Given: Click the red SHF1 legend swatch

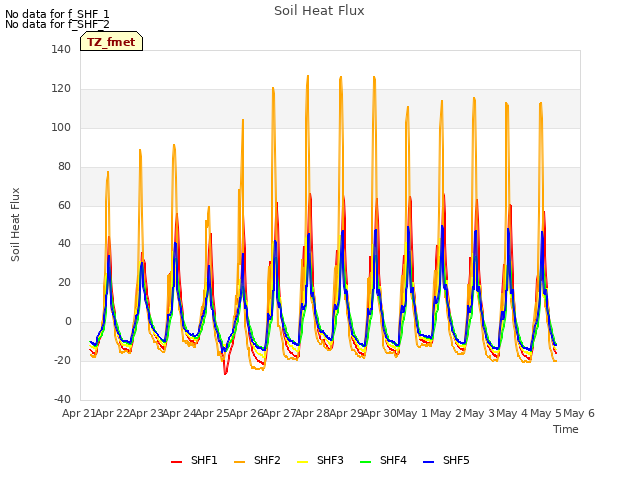Looking at the screenshot, I should 176,462.
